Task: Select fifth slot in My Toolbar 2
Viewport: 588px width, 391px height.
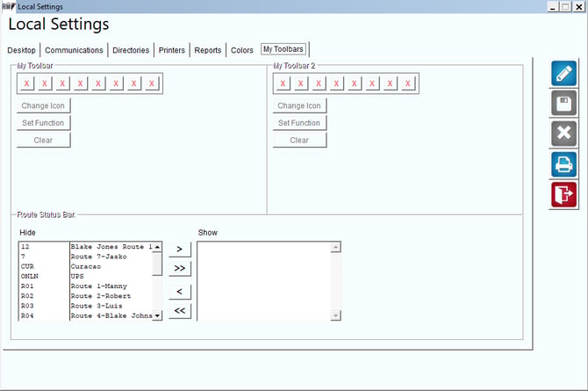Action: pos(355,83)
